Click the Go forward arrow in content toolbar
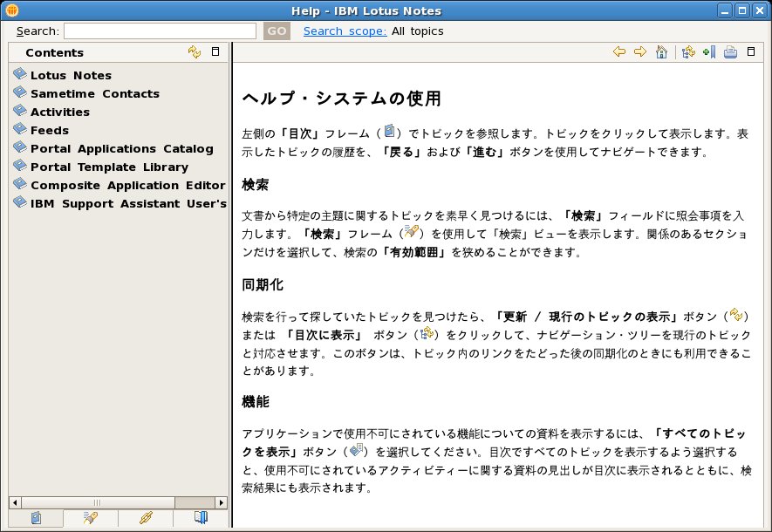 coord(640,51)
